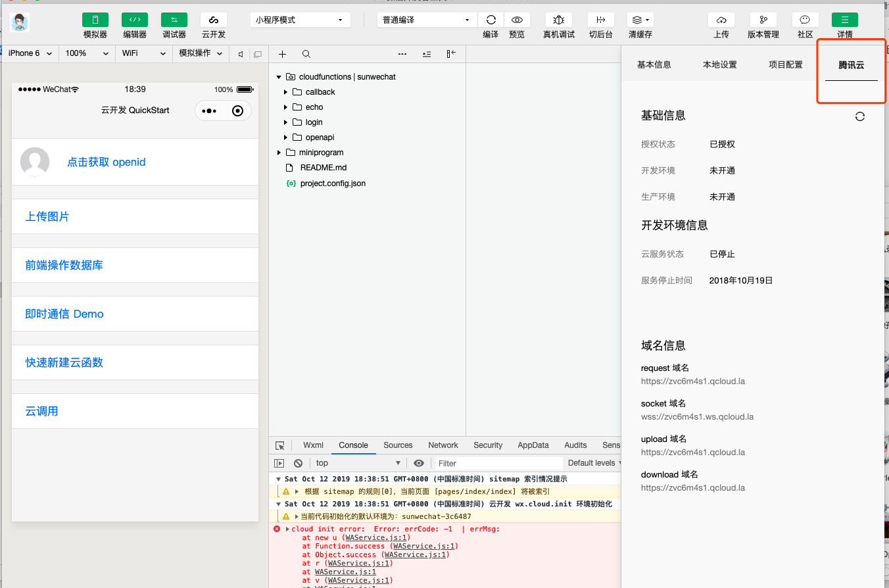Click the 上传 upload icon

coord(721,20)
